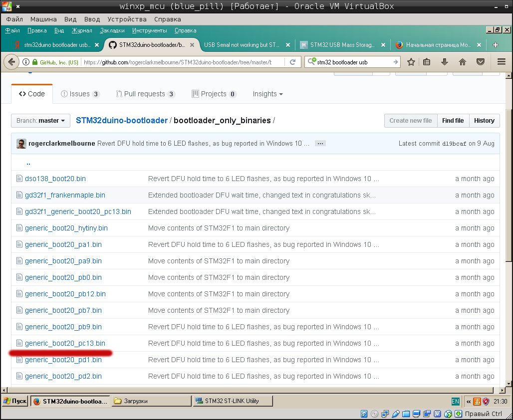
Task: Open Firefox Закладки menu
Action: tap(112, 30)
